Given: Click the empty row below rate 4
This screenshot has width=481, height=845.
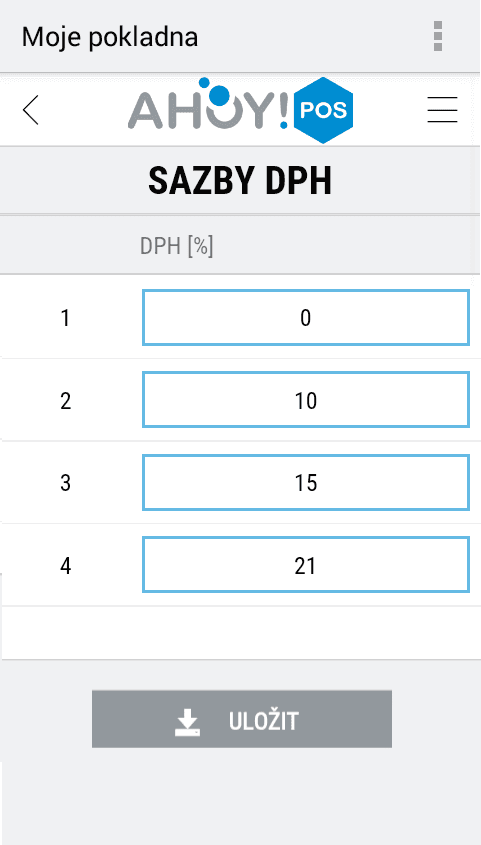Looking at the screenshot, I should 240,633.
